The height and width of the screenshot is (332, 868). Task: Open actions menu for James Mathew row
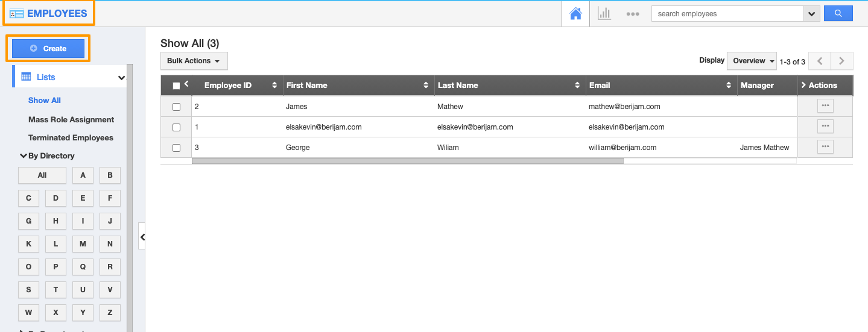(825, 105)
